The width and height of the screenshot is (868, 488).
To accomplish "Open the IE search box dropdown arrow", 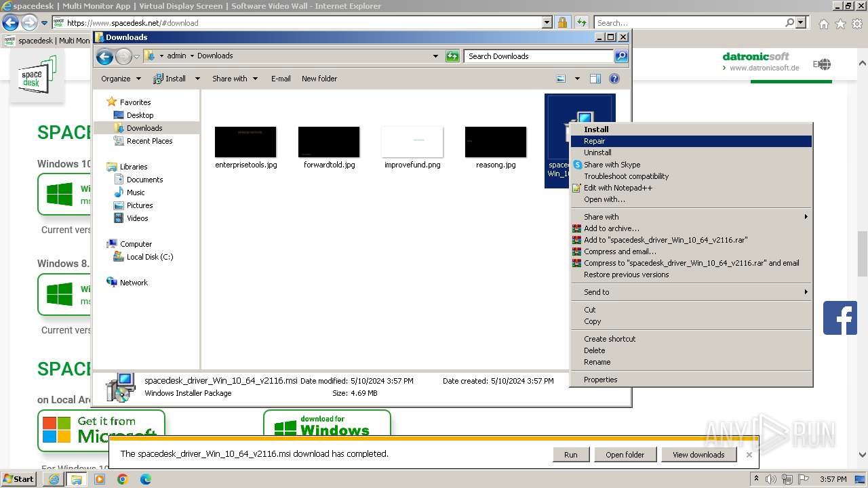I will tap(802, 23).
